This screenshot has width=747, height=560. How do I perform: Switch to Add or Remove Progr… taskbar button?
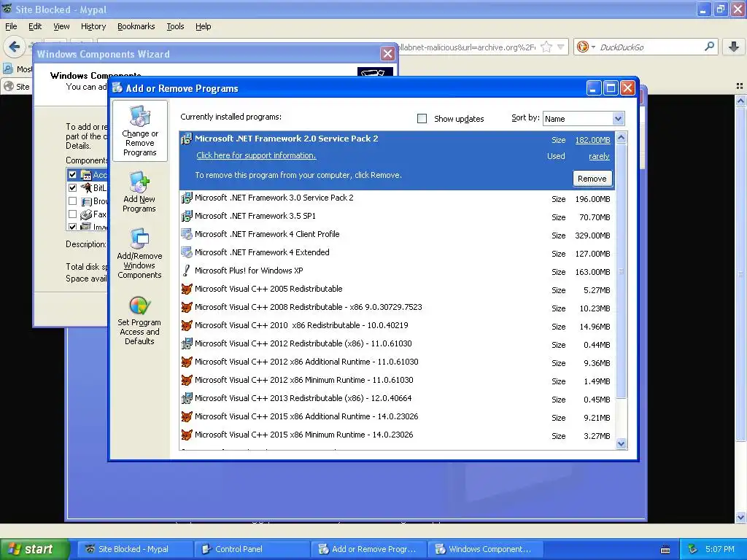pos(369,549)
